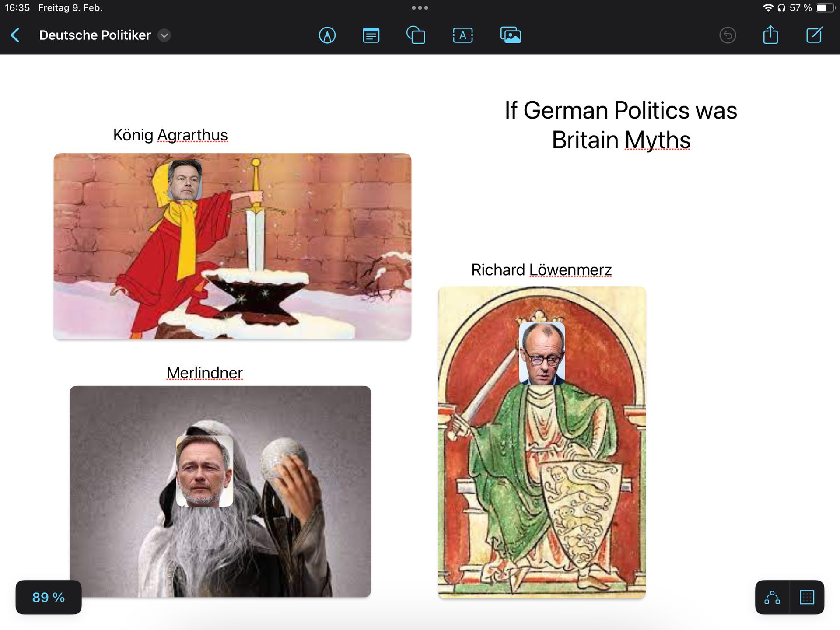Select the Richard Löwenmerz caption

coord(541,270)
